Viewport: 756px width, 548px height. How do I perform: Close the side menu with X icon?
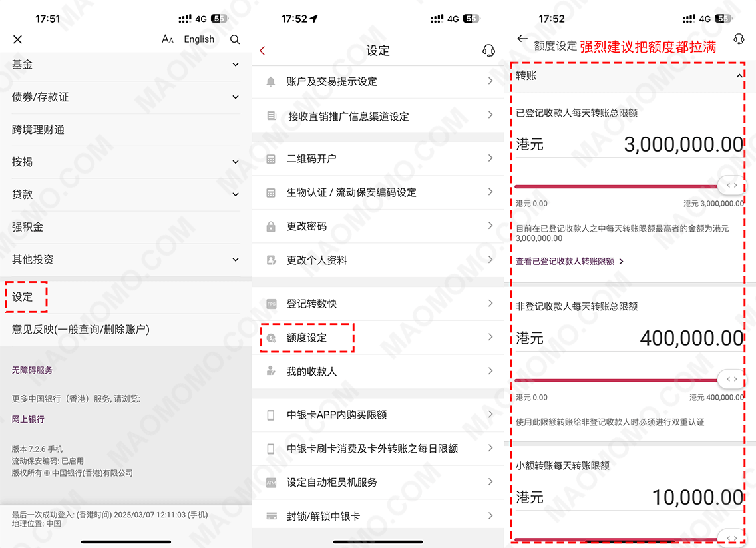[17, 40]
